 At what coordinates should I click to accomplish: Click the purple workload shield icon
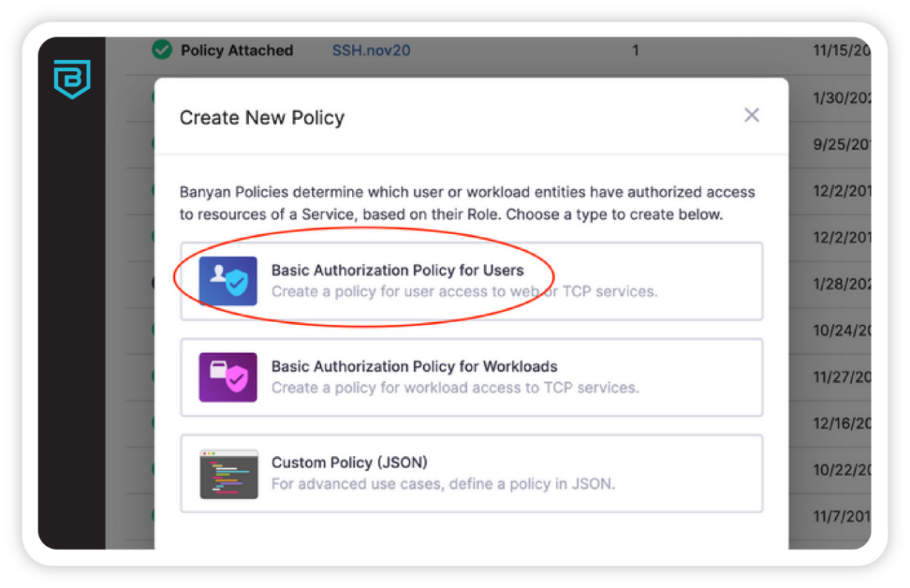(x=228, y=377)
